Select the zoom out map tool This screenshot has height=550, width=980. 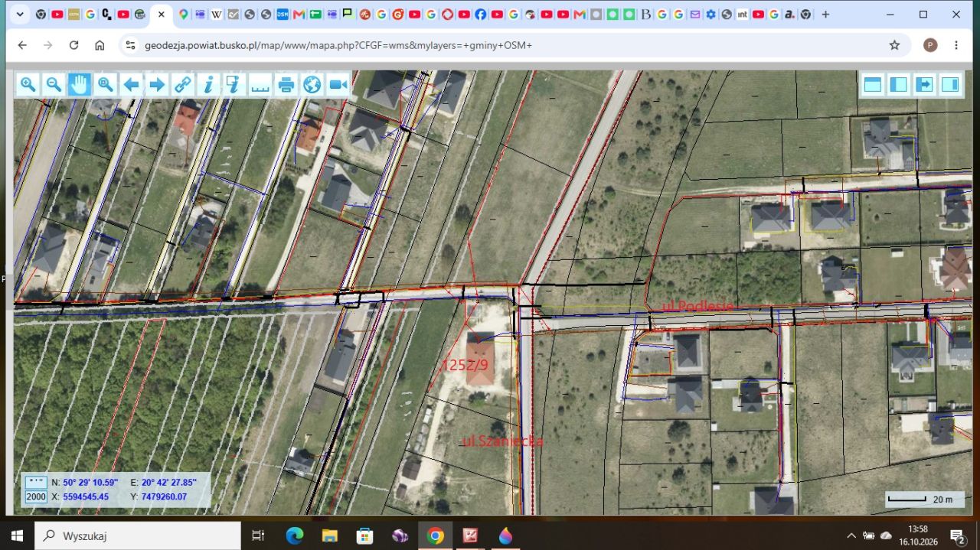(x=54, y=84)
